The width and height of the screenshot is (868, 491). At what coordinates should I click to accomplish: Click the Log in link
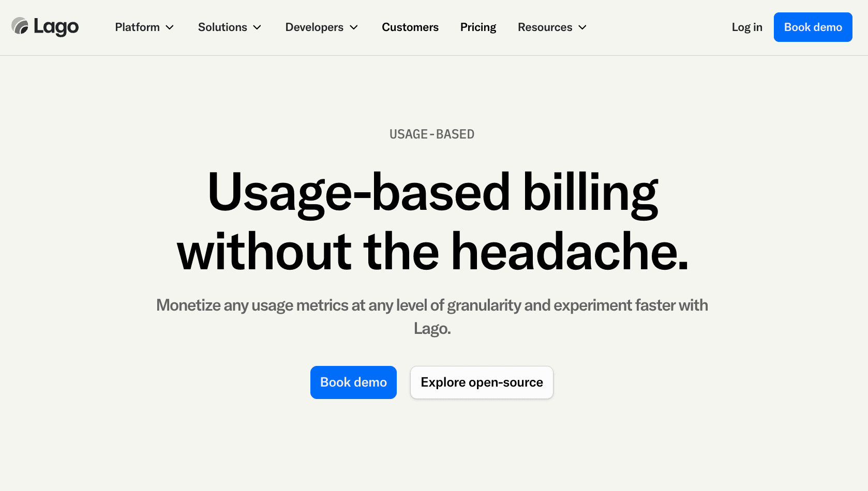coord(746,27)
